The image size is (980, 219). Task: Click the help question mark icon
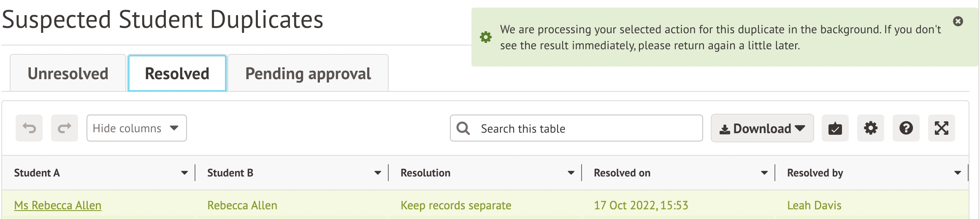click(x=906, y=128)
